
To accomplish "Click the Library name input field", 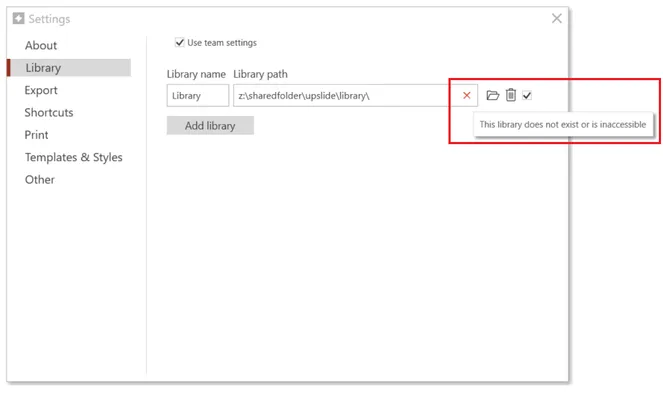I will [197, 96].
